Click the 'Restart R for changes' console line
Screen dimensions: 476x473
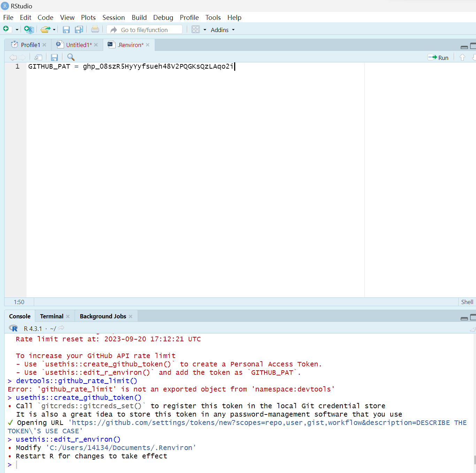(92, 456)
